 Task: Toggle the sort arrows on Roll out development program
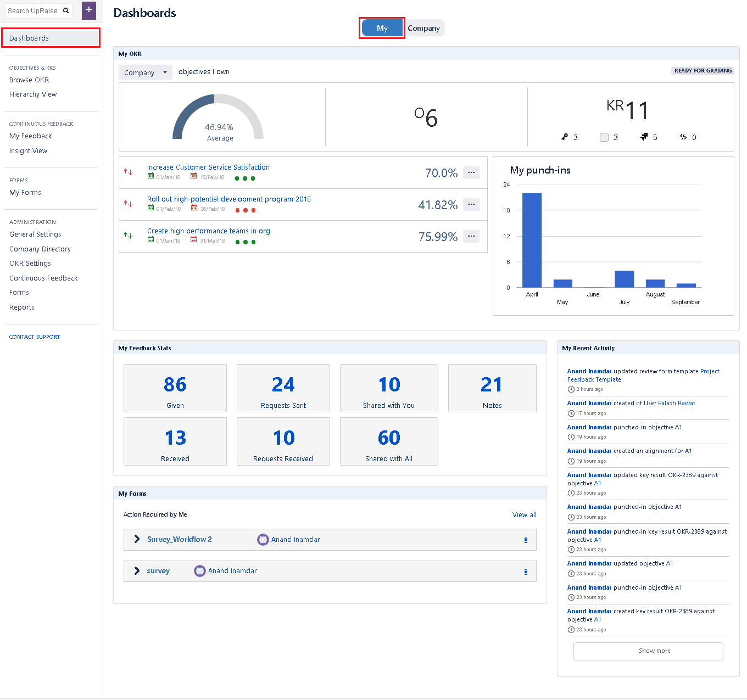pos(129,204)
